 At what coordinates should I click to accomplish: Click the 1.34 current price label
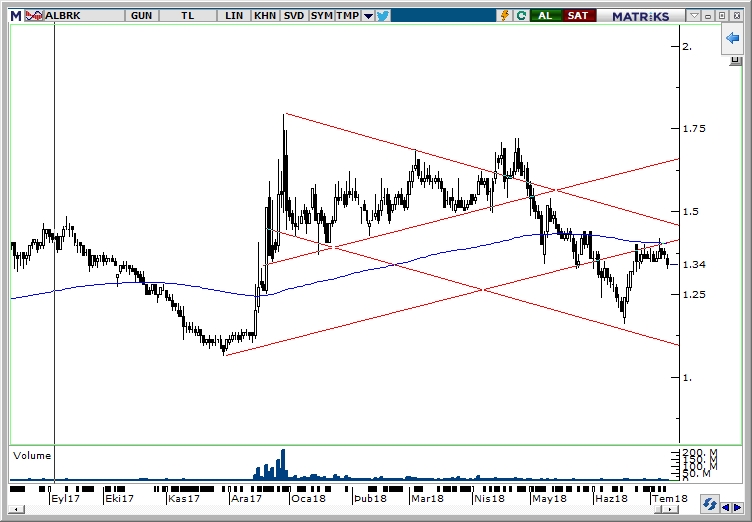(694, 264)
